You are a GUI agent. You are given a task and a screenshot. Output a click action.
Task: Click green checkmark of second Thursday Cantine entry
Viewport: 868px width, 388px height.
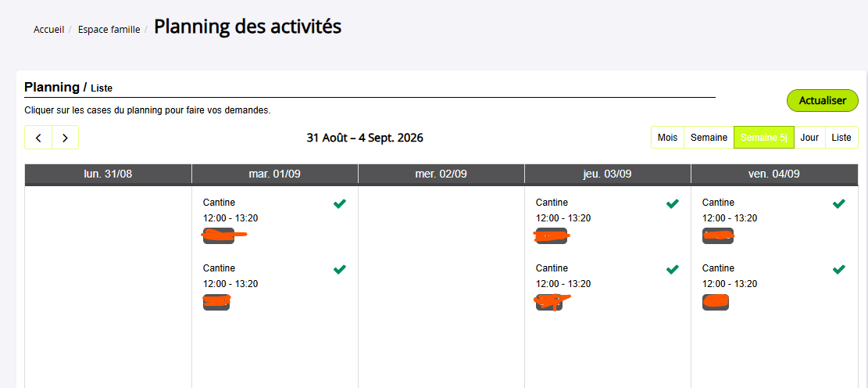pyautogui.click(x=672, y=269)
